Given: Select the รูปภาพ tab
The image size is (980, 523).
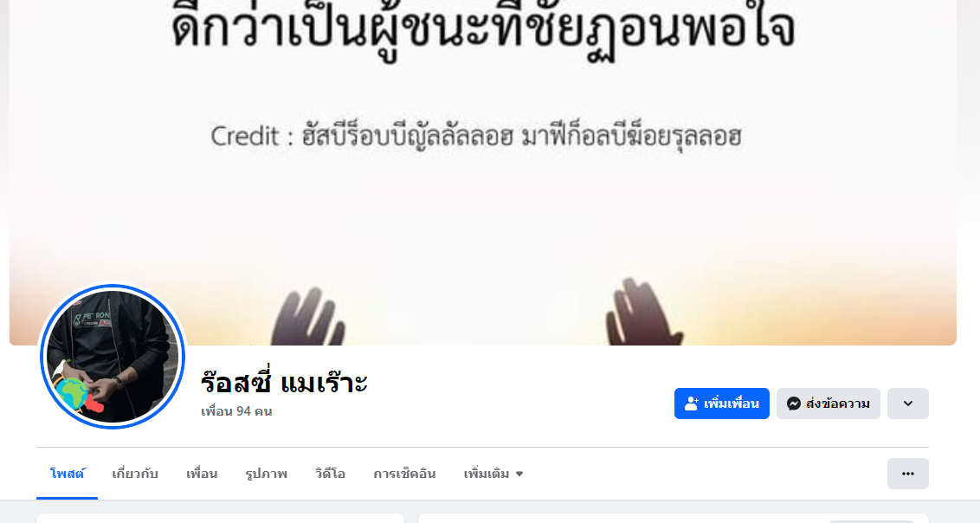Looking at the screenshot, I should 267,474.
